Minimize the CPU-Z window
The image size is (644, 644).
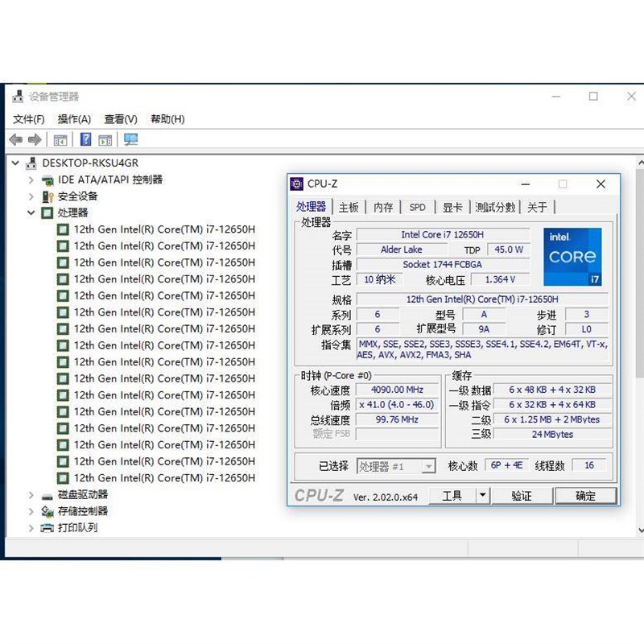[x=526, y=184]
